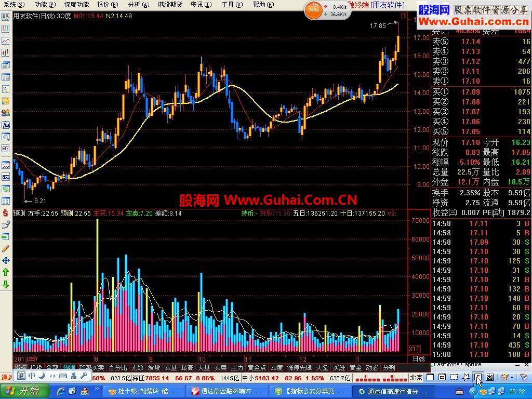This screenshot has width=532, height=399.
Task: Click the blue four-way move arrows icon
Action: click(x=5, y=261)
